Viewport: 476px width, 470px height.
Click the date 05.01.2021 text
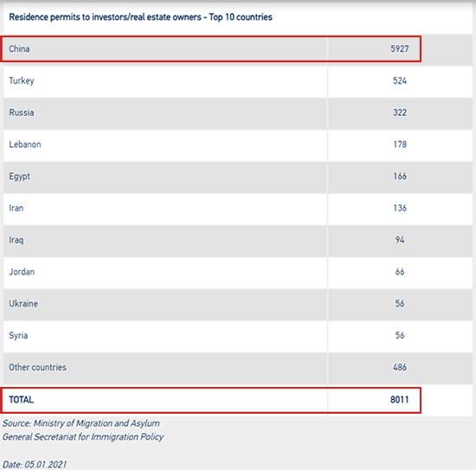click(x=35, y=465)
